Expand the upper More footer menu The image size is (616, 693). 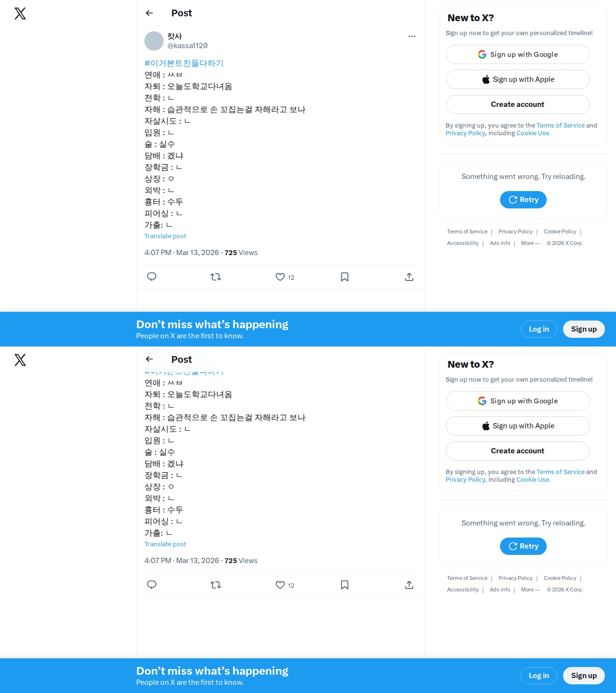[x=530, y=243]
